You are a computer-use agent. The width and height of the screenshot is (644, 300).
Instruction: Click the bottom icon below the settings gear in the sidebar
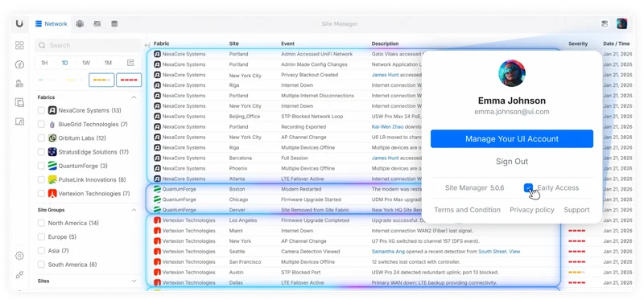click(19, 275)
